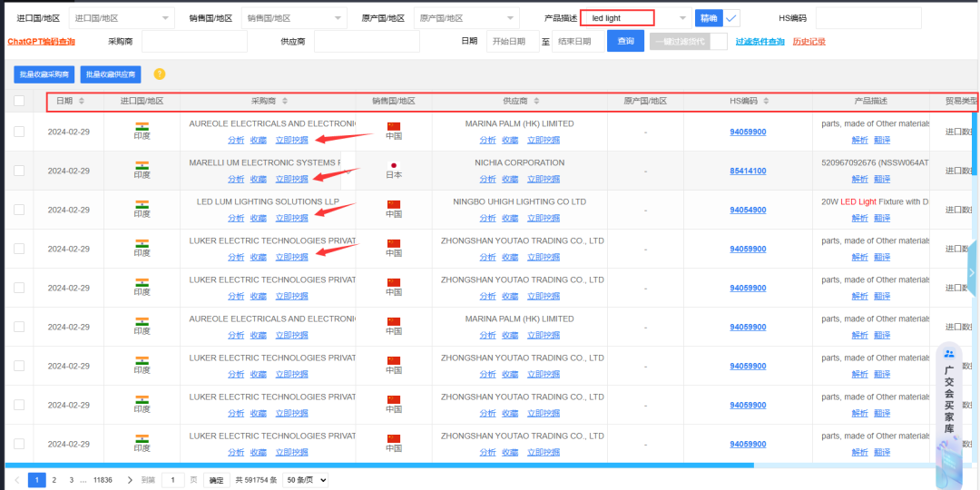This screenshot has height=490, width=980.
Task: Click the Japan flag in the NICHIA row
Action: 394,165
